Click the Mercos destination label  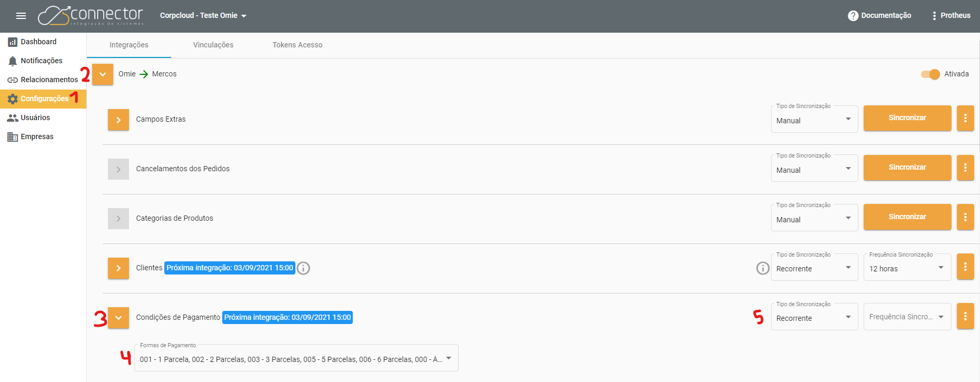coord(164,74)
